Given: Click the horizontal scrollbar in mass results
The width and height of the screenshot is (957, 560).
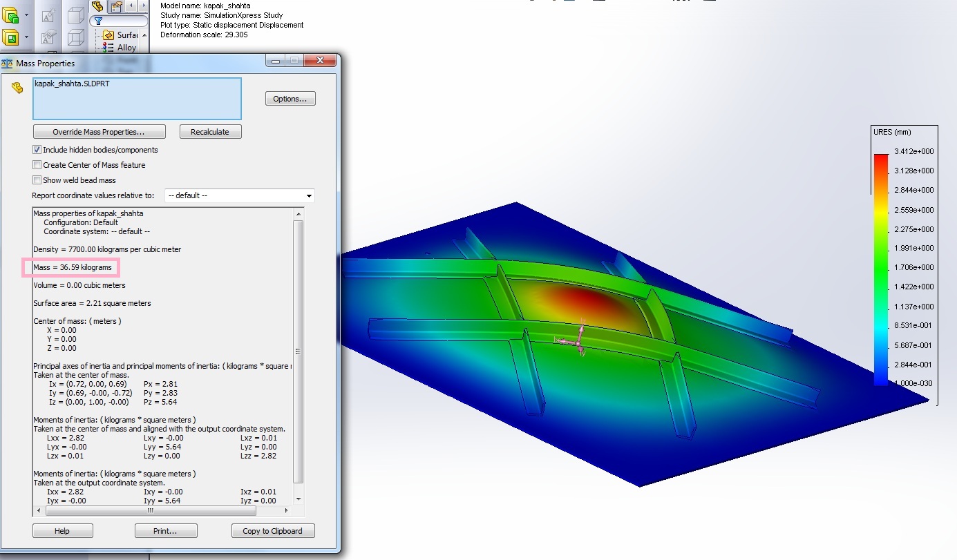Looking at the screenshot, I should pyautogui.click(x=151, y=511).
